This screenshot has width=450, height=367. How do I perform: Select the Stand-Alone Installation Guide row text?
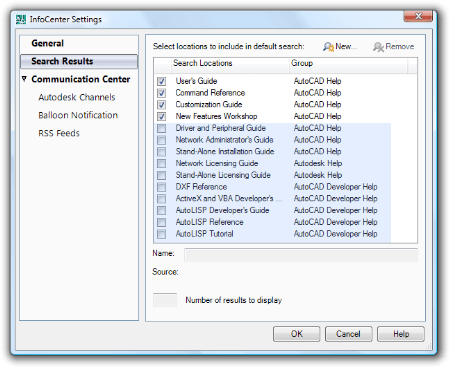click(x=225, y=152)
